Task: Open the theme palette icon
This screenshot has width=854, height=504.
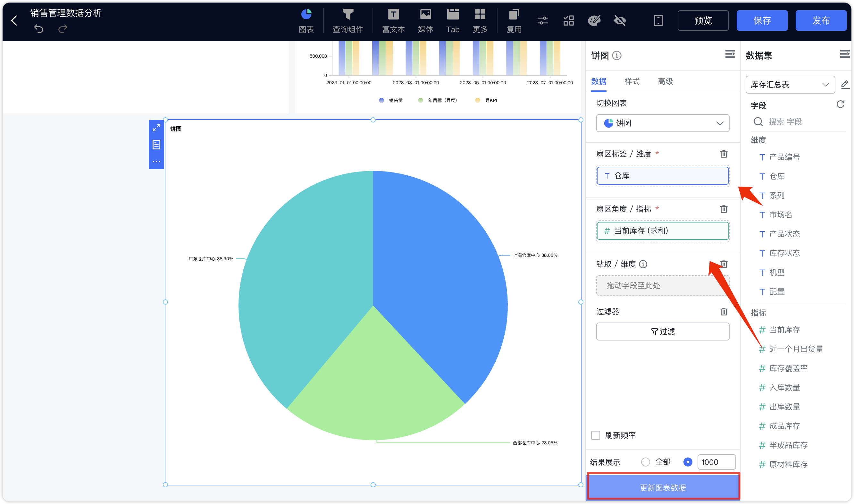Action: (x=595, y=21)
